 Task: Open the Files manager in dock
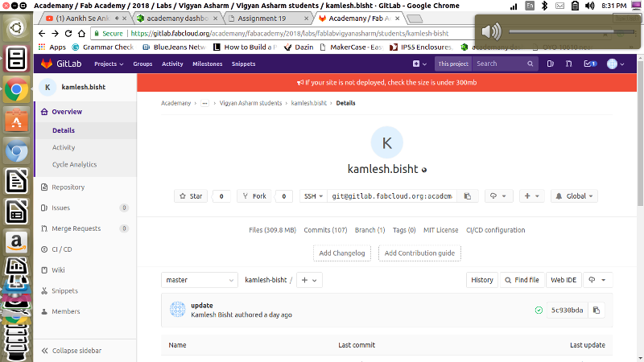click(16, 59)
